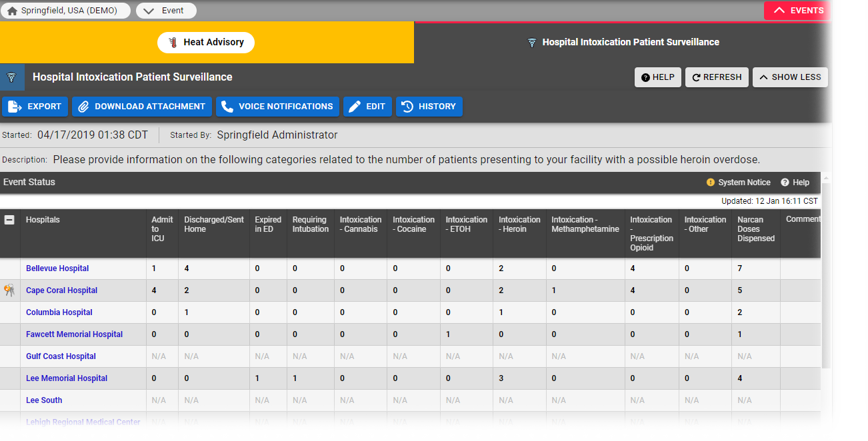Open the Bellevue Hospital link
Viewport: 868px width, 441px height.
tap(57, 268)
